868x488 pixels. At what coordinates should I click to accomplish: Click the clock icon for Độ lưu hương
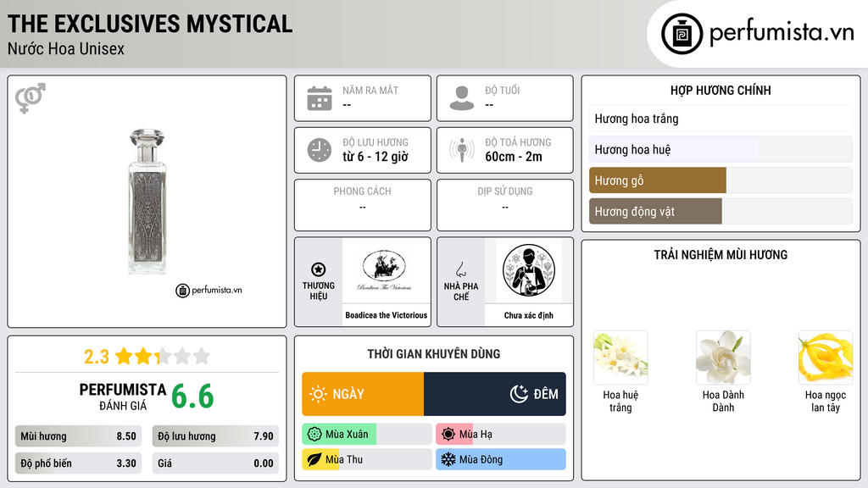[320, 150]
